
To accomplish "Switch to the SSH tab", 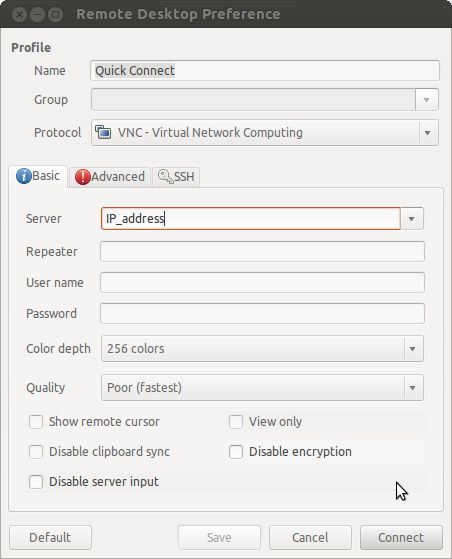I will pyautogui.click(x=176, y=177).
